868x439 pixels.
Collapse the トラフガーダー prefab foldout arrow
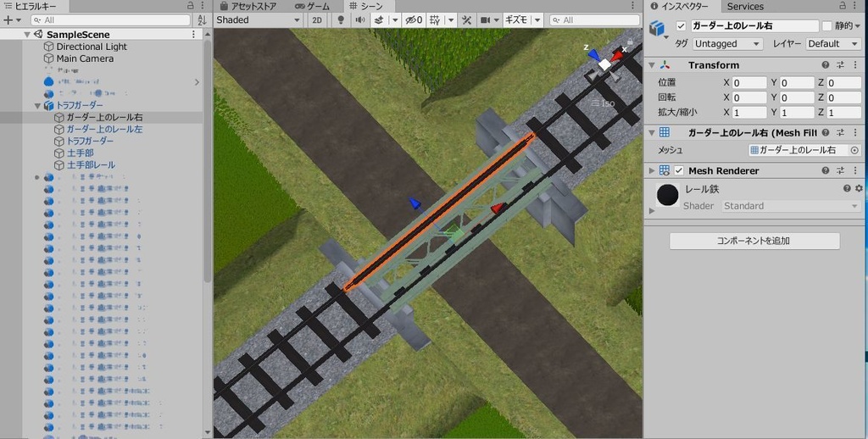tap(37, 105)
